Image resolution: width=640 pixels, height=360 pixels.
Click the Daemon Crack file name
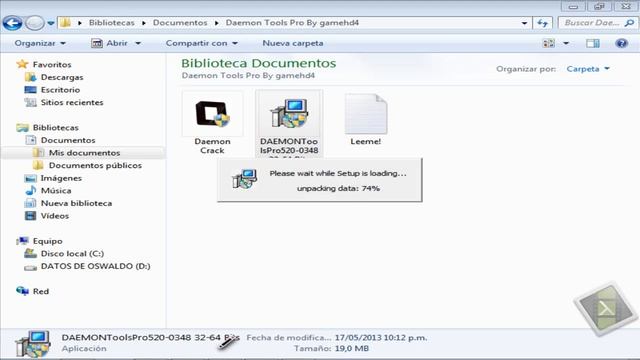pyautogui.click(x=212, y=146)
